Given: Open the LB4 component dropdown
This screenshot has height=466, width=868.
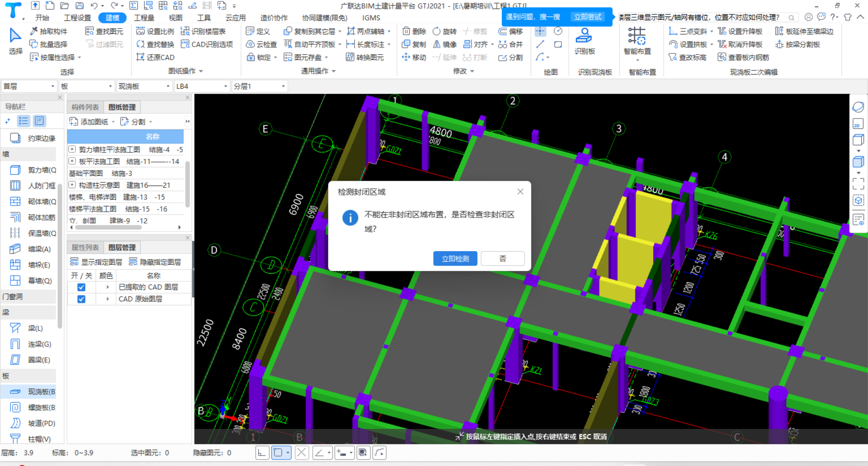Looking at the screenshot, I should [202, 86].
